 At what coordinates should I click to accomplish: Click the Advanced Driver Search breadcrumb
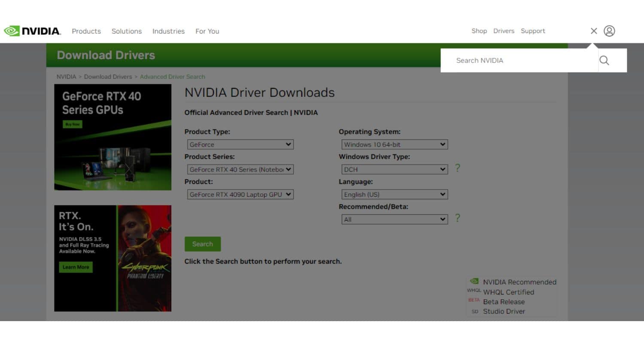point(173,77)
